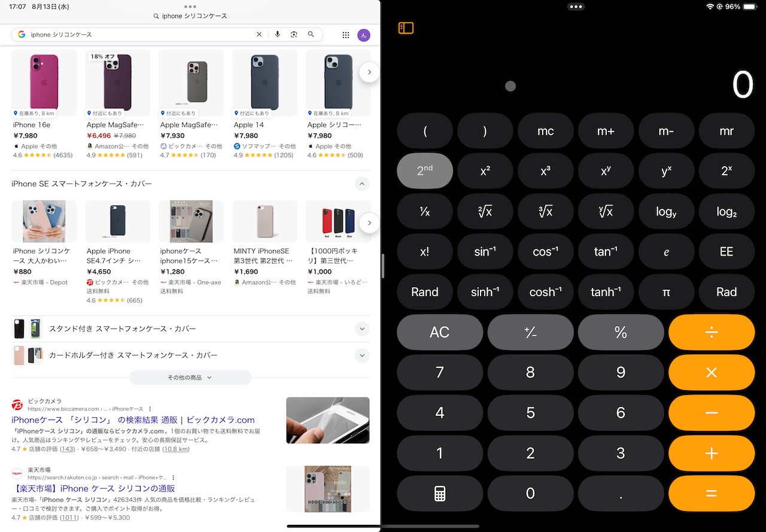Open MINTY iPhoneSE case product

click(265, 243)
